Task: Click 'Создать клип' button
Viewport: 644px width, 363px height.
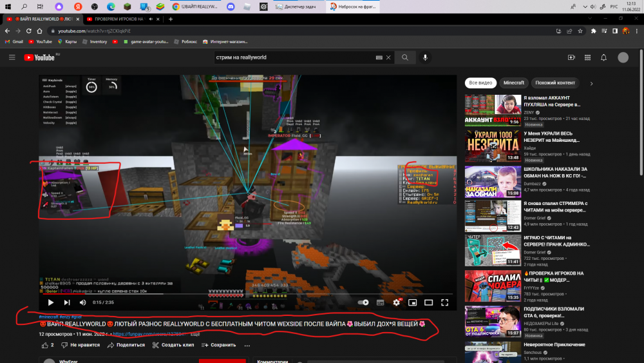Action: [x=173, y=346]
